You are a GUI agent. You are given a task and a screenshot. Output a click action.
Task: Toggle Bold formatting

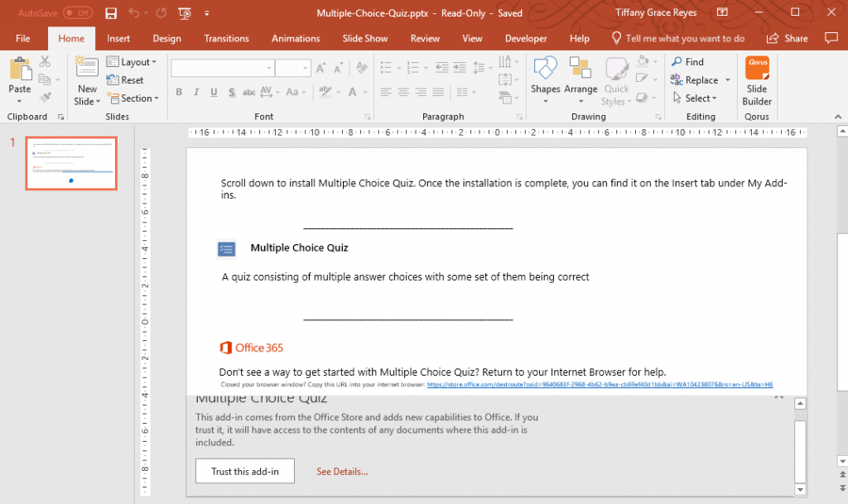pos(178,93)
